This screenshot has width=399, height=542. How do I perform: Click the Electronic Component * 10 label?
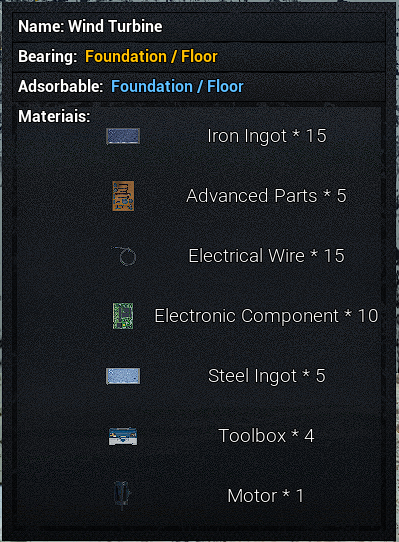tap(266, 316)
